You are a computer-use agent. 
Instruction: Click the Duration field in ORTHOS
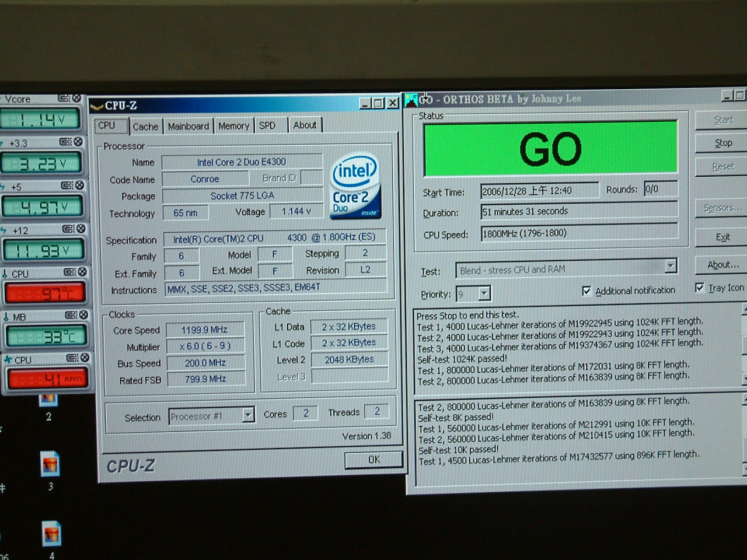[579, 211]
